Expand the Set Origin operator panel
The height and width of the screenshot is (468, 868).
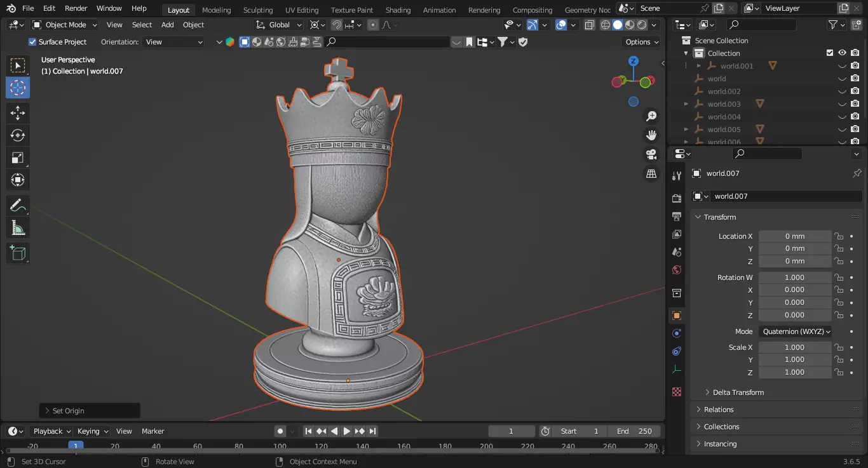[x=90, y=411]
